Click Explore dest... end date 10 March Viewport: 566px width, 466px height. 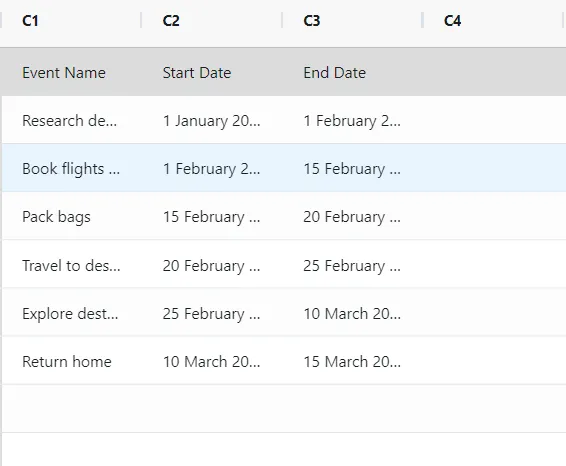coord(352,313)
